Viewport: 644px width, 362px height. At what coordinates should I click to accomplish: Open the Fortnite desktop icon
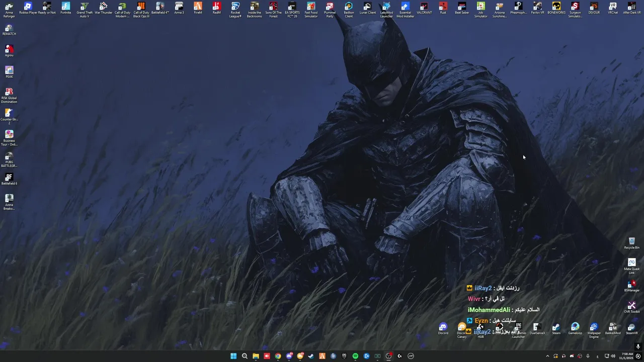click(66, 8)
